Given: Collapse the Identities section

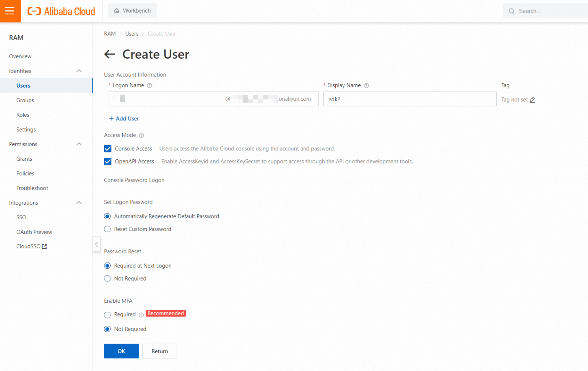Looking at the screenshot, I should point(79,71).
